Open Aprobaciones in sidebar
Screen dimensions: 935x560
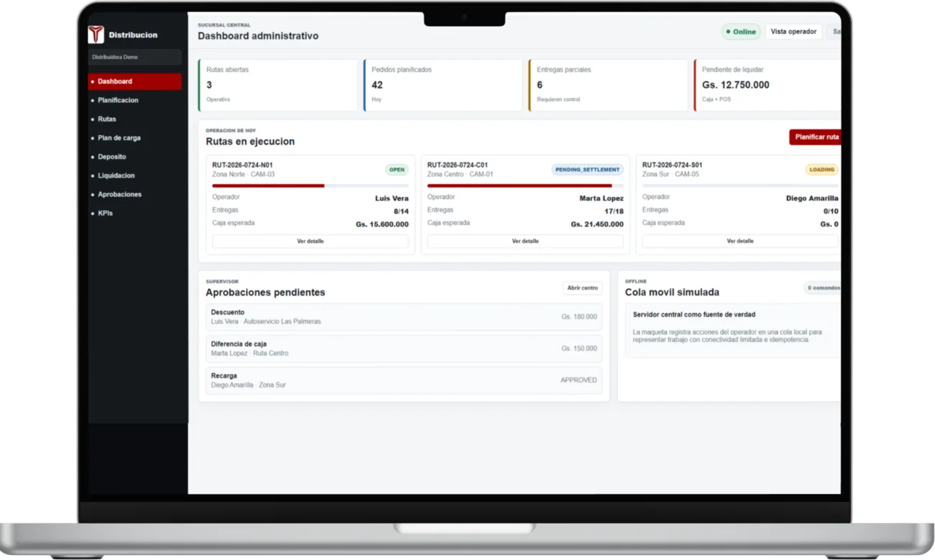pos(134,194)
